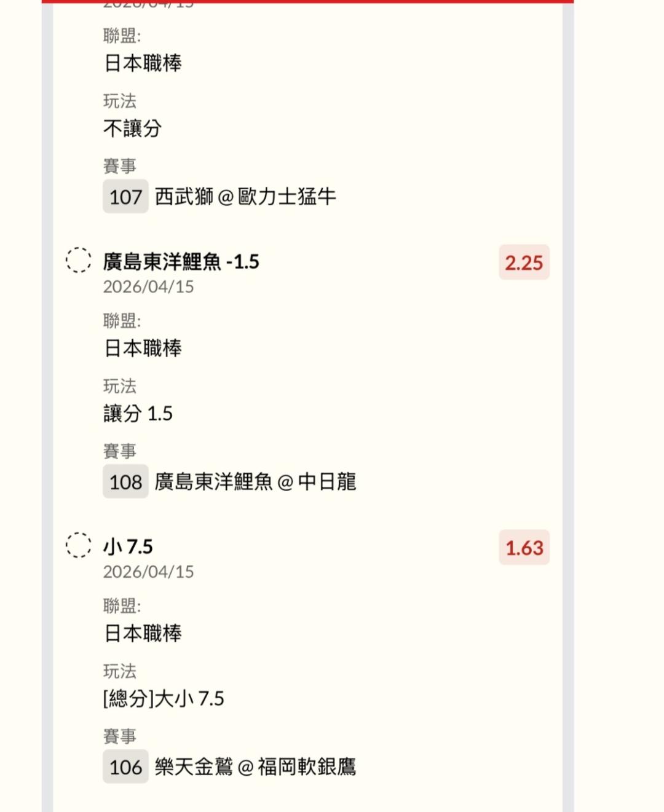Select the circle beside 廣島東洋鯉魚 -1.5
The width and height of the screenshot is (664, 812).
tap(78, 260)
